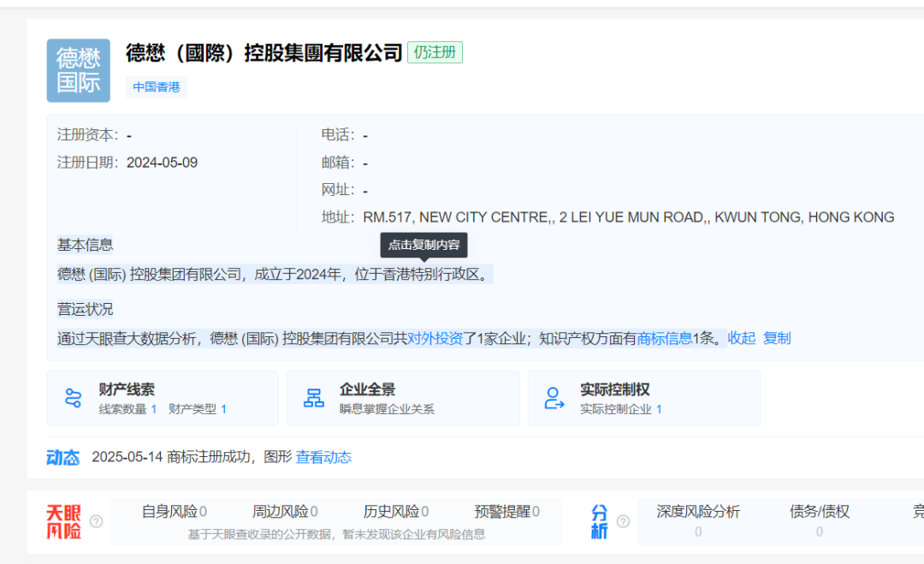The image size is (924, 564).
Task: Open 深度风险分析 section
Action: click(698, 512)
